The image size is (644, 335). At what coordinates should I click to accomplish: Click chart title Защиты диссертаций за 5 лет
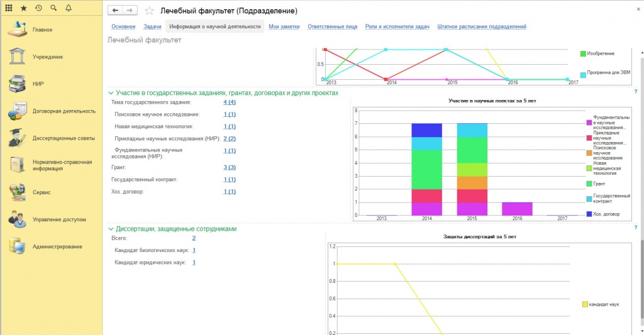[x=479, y=236]
